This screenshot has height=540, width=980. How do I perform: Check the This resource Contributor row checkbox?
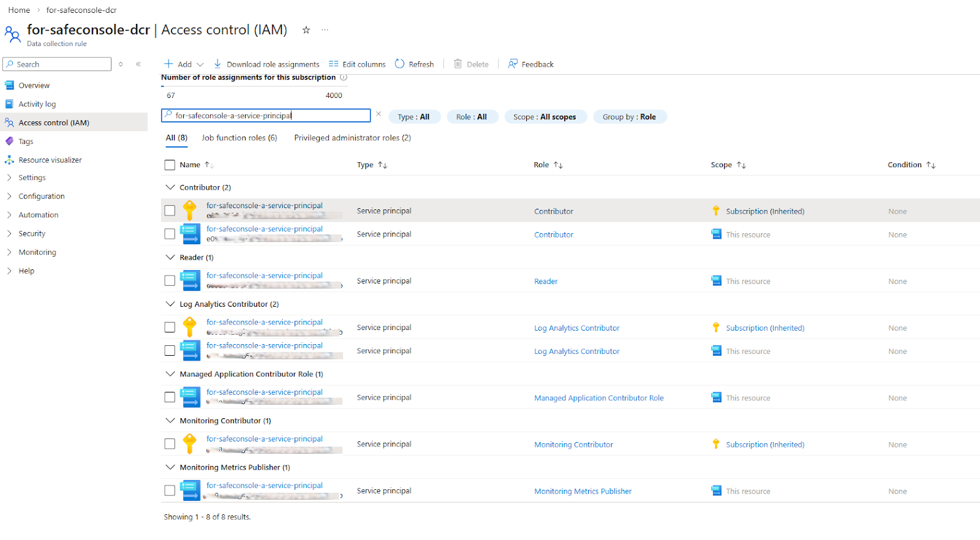(x=170, y=234)
